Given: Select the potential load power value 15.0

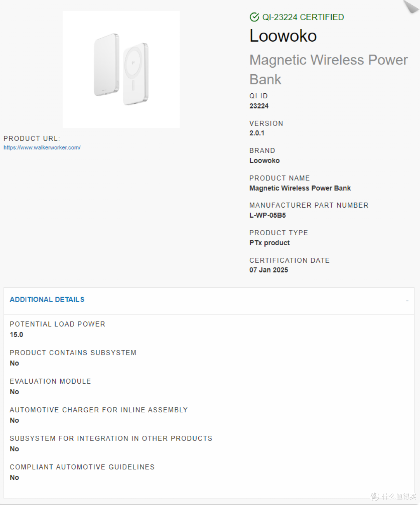Looking at the screenshot, I should click(x=16, y=335).
